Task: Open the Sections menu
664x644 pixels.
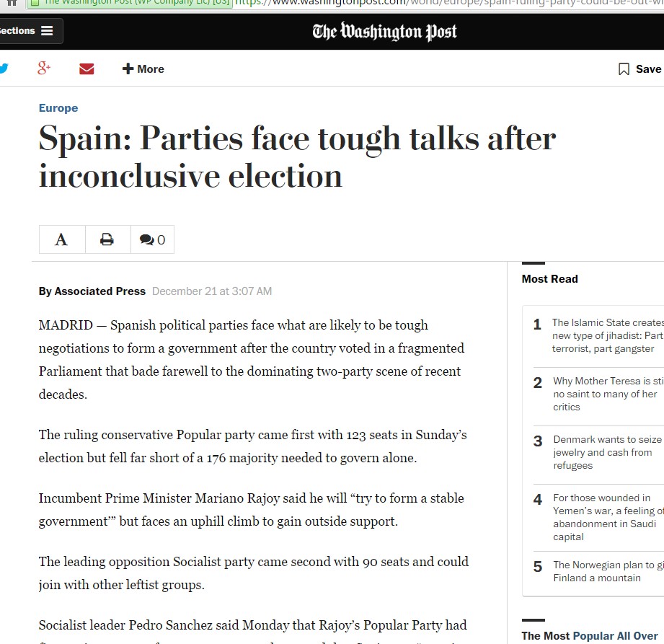Action: coord(29,31)
